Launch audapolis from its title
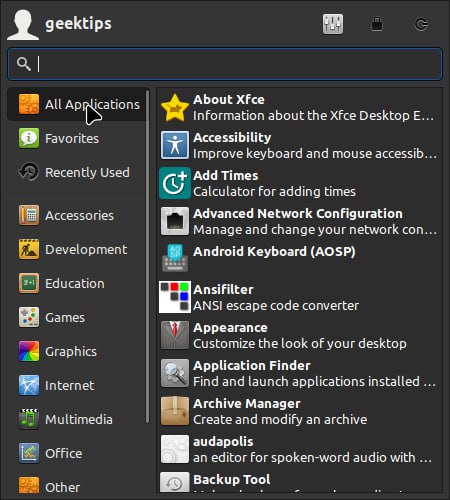 223,442
